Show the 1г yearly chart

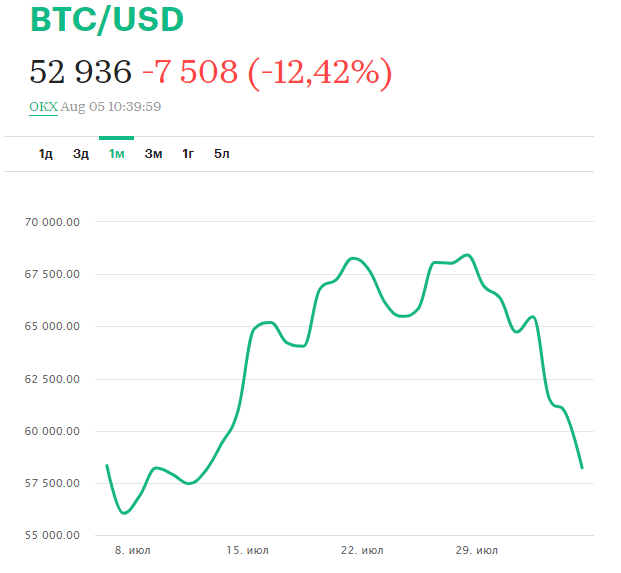point(188,154)
